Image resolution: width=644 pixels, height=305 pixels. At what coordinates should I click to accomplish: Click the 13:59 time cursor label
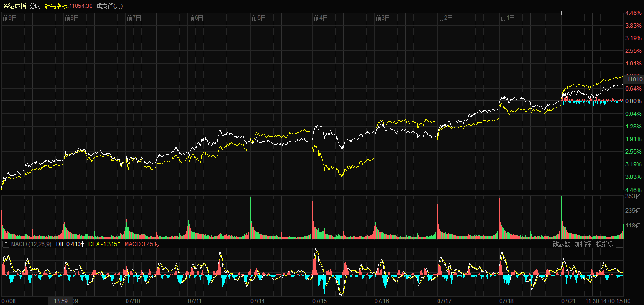point(61,301)
